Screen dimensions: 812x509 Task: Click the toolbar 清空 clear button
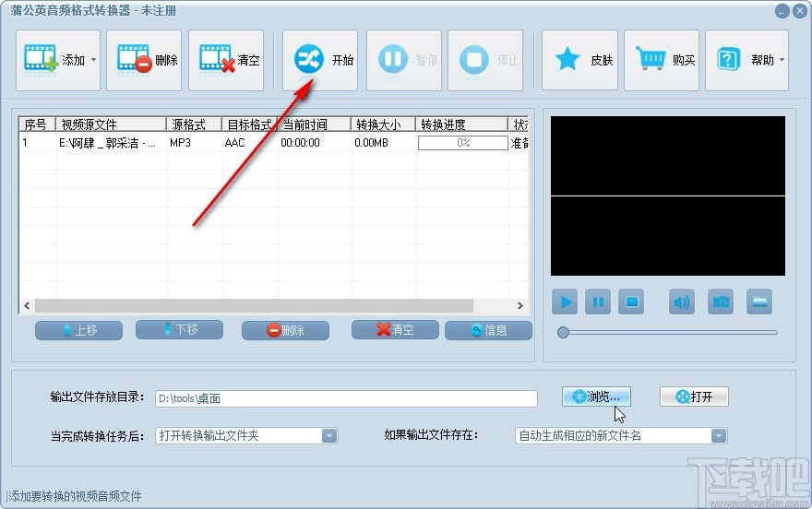[226, 61]
